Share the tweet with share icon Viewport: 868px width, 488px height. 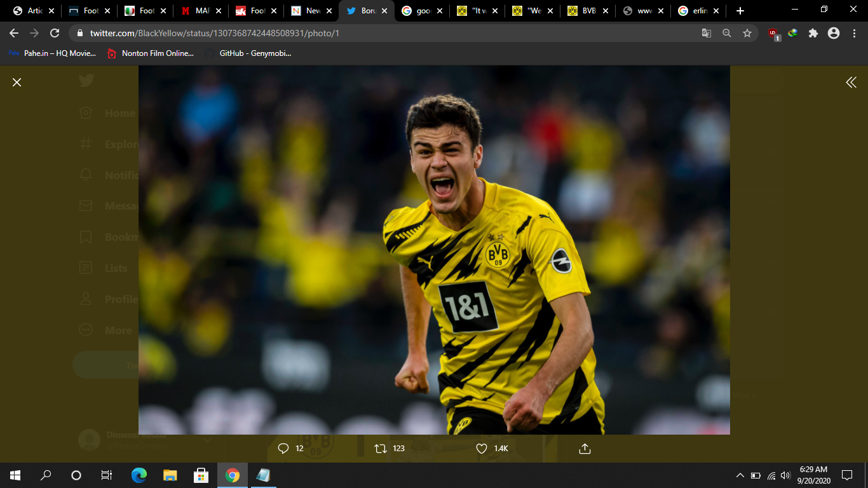coord(585,449)
